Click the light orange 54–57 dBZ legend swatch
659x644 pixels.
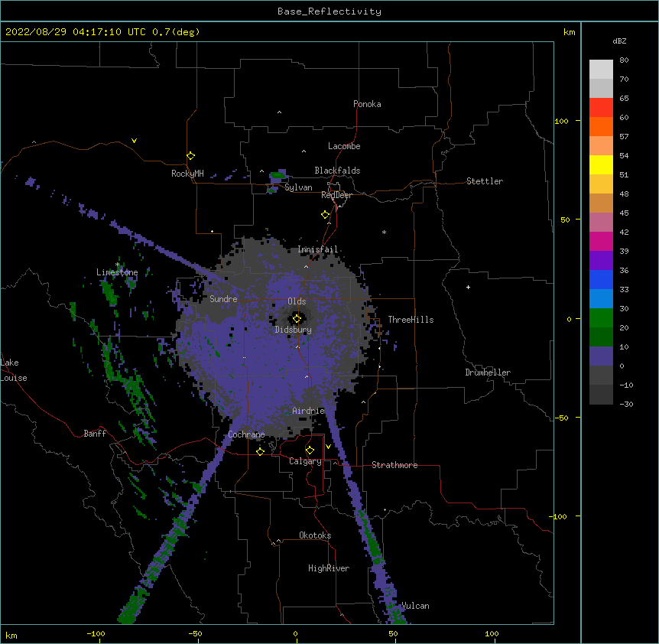point(601,146)
